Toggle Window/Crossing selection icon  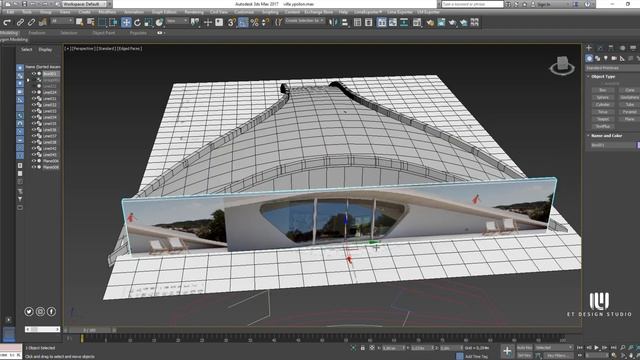click(113, 22)
